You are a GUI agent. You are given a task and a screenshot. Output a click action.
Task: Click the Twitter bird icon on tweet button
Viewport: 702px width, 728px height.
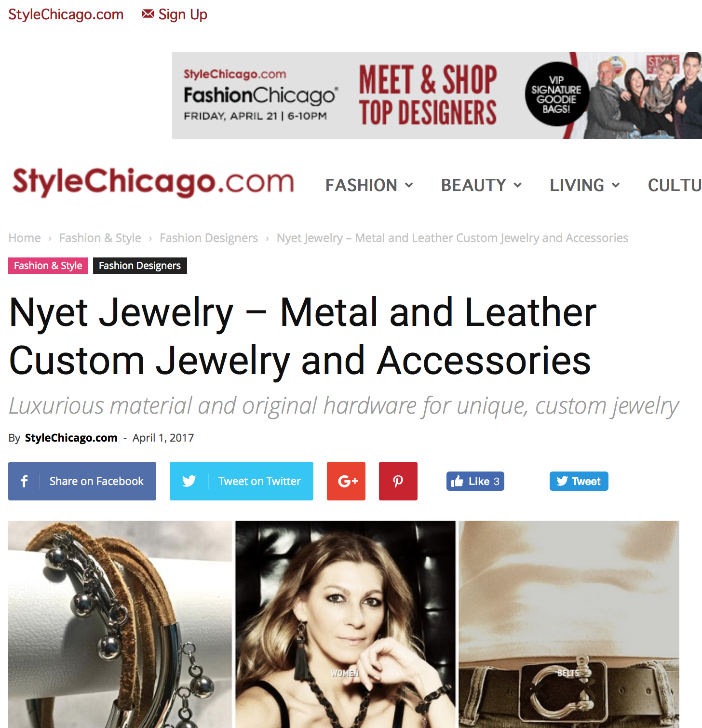pyautogui.click(x=189, y=481)
